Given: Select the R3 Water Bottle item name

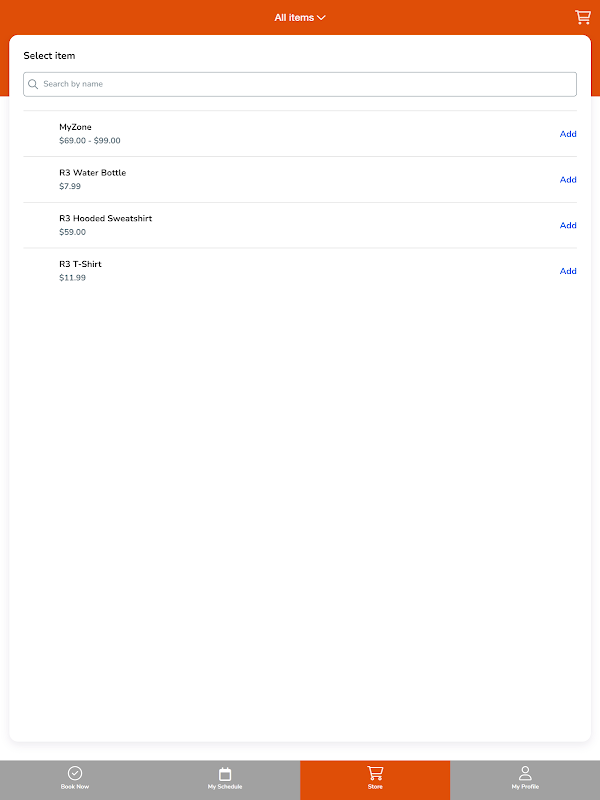Looking at the screenshot, I should pyautogui.click(x=92, y=173).
